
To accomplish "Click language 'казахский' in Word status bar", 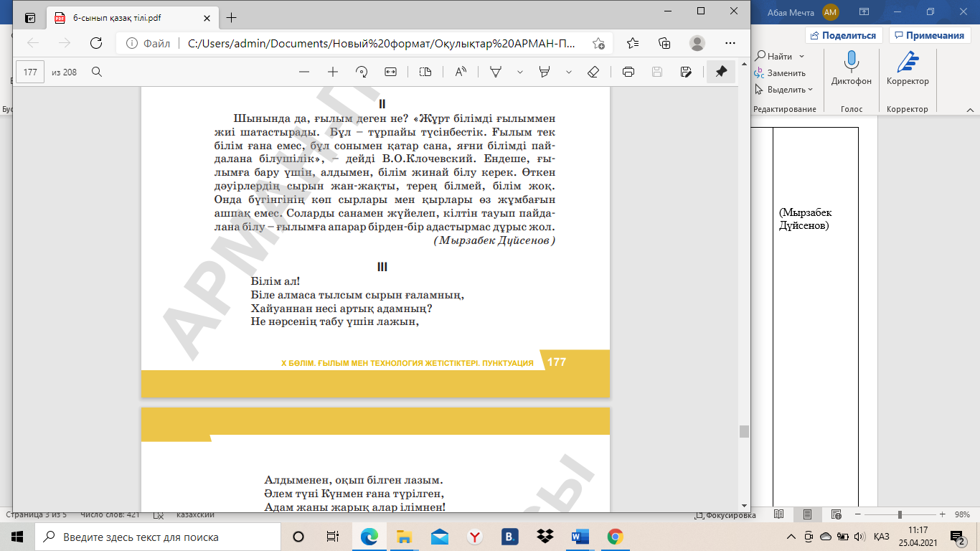I will [196, 514].
